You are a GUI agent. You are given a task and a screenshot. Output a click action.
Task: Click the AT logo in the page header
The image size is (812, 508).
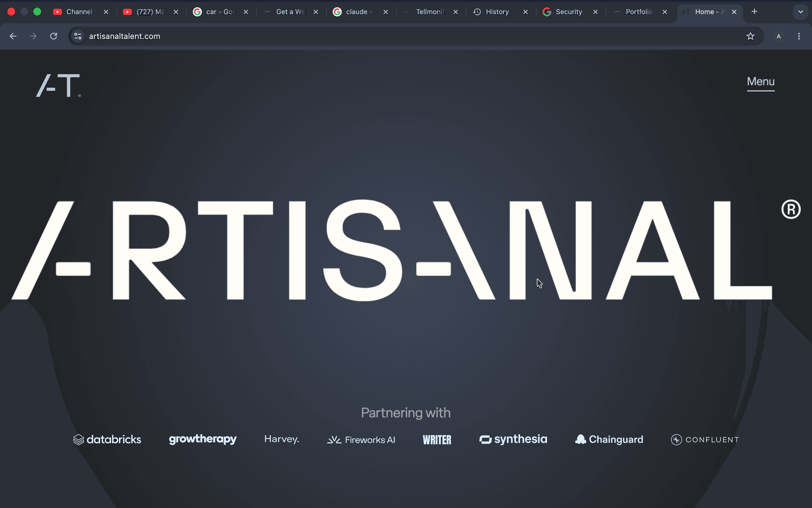[x=58, y=85]
